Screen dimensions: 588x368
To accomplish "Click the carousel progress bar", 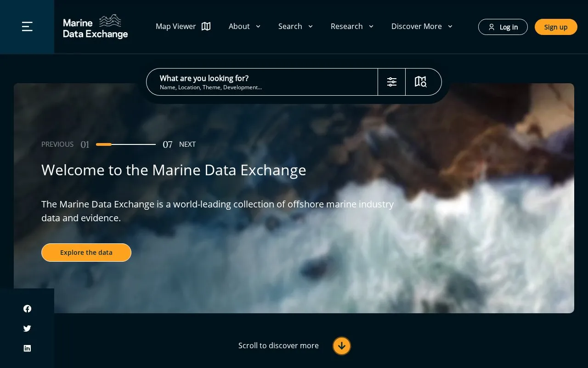I will coord(126,144).
